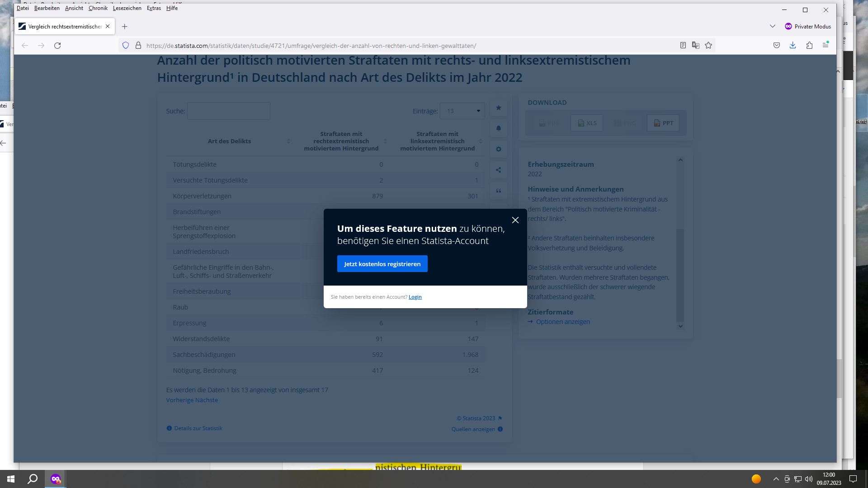Select the star favorite icon beside the chart
The height and width of the screenshot is (488, 868).
pyautogui.click(x=498, y=108)
